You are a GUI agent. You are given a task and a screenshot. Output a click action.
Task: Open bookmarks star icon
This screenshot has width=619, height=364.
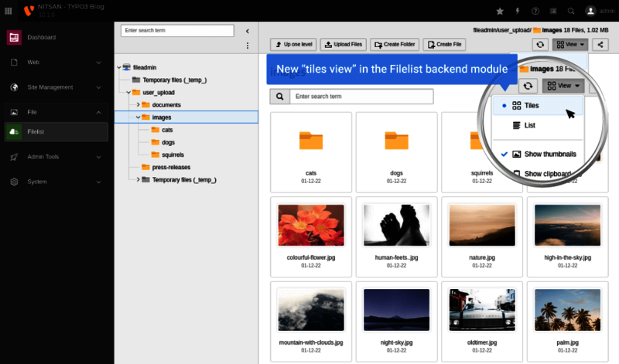pyautogui.click(x=500, y=11)
